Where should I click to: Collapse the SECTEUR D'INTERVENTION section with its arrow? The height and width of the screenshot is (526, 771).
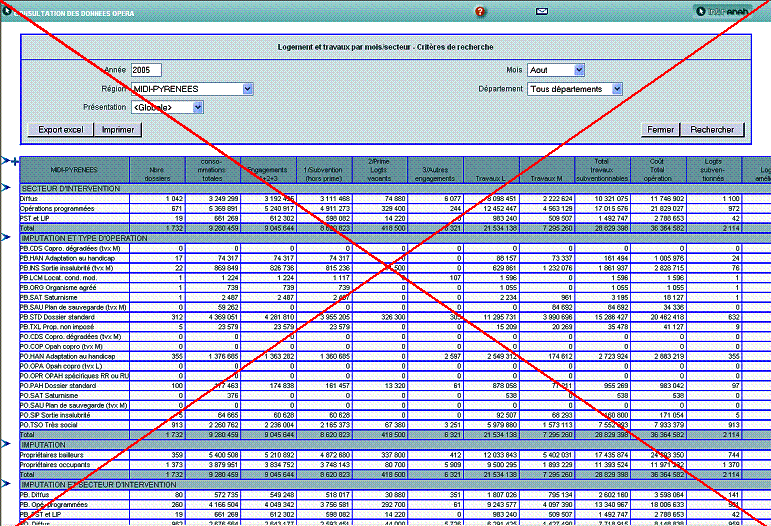(6, 187)
